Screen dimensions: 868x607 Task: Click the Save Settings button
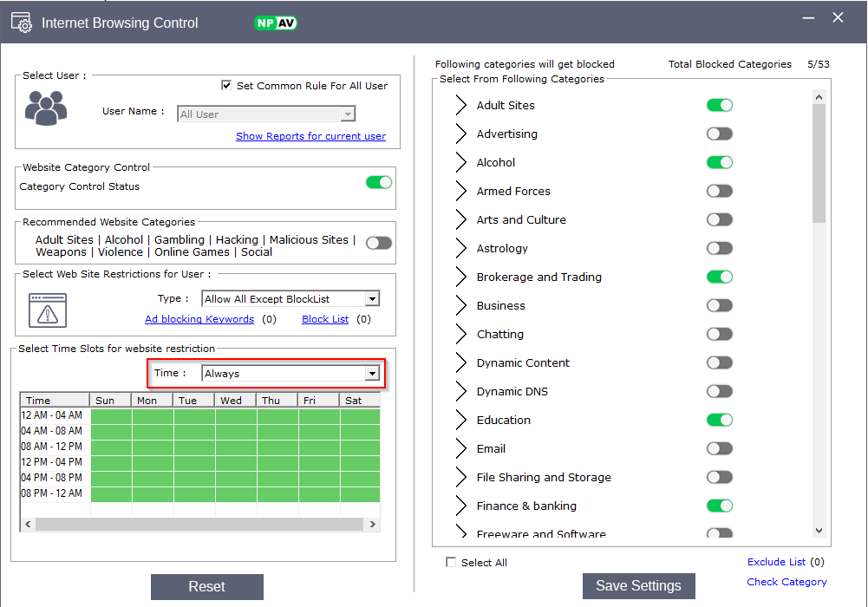(x=638, y=586)
